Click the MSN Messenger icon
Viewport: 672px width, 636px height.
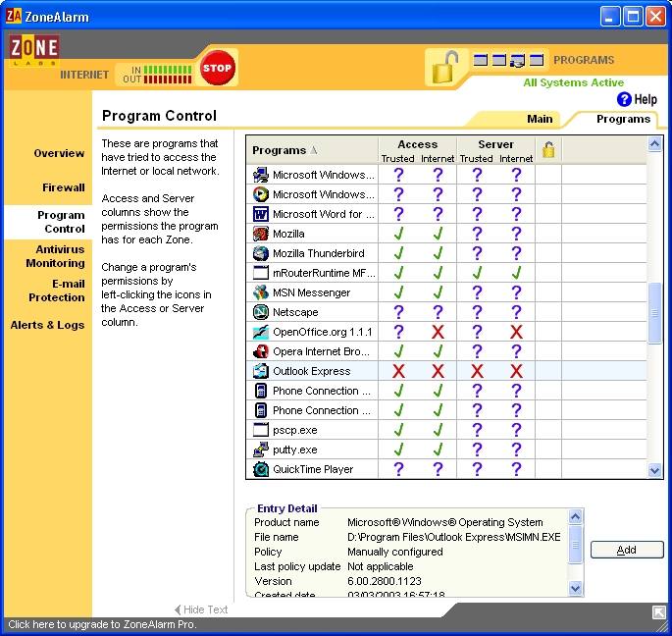pos(261,292)
